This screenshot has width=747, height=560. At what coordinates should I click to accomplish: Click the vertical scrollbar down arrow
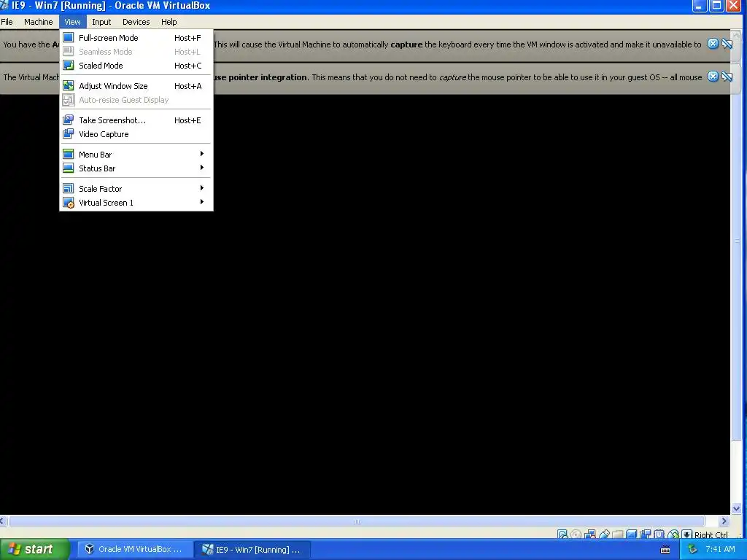click(x=736, y=508)
